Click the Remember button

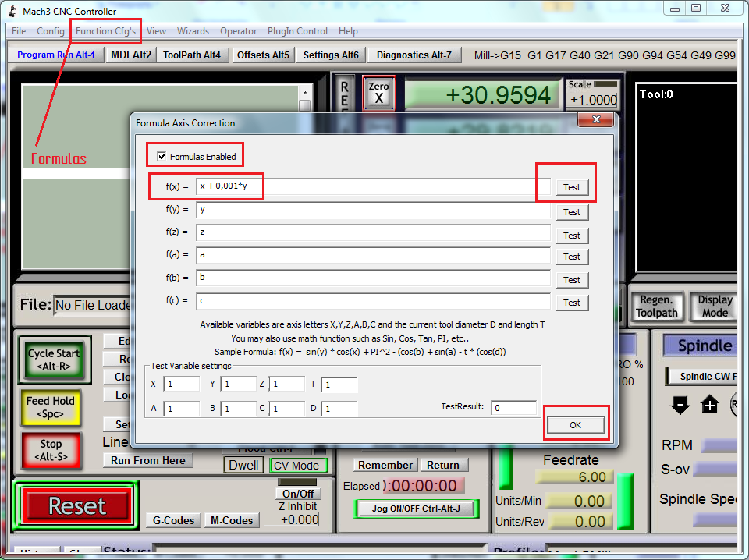385,465
